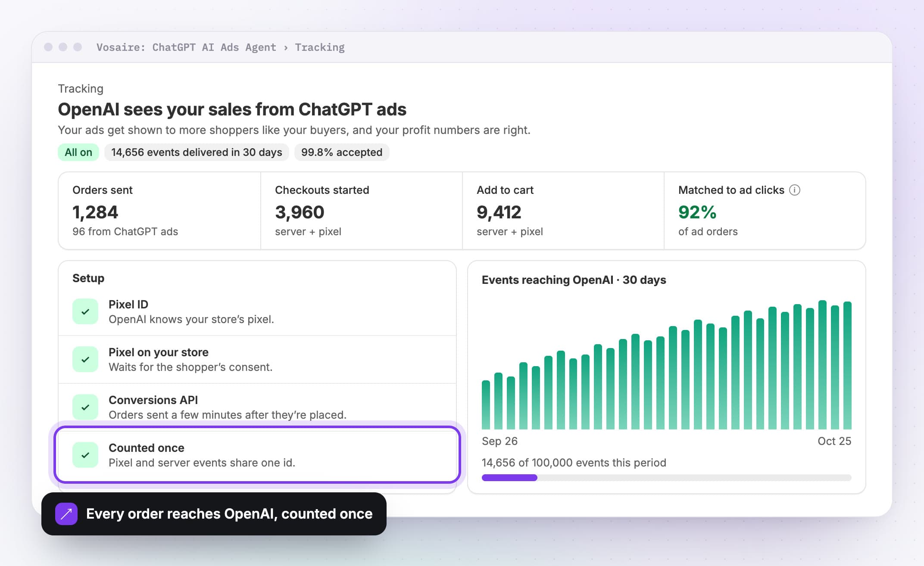Click OpenAI knows your store's pixel text
This screenshot has width=924, height=566.
[x=191, y=319]
